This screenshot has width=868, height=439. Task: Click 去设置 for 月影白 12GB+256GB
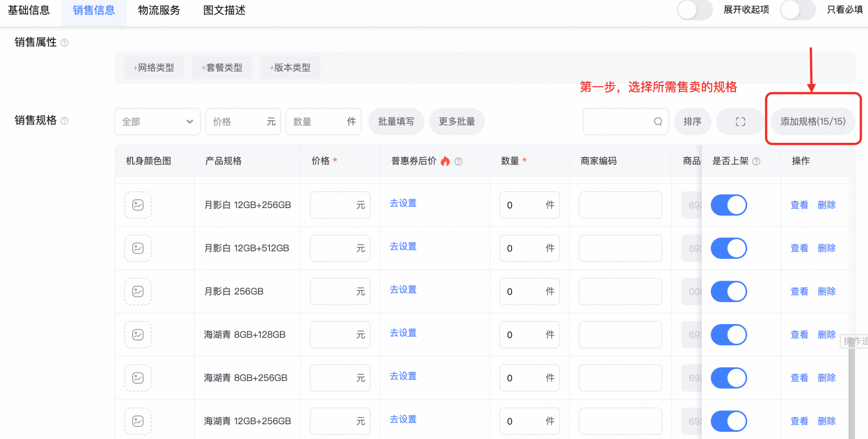403,203
